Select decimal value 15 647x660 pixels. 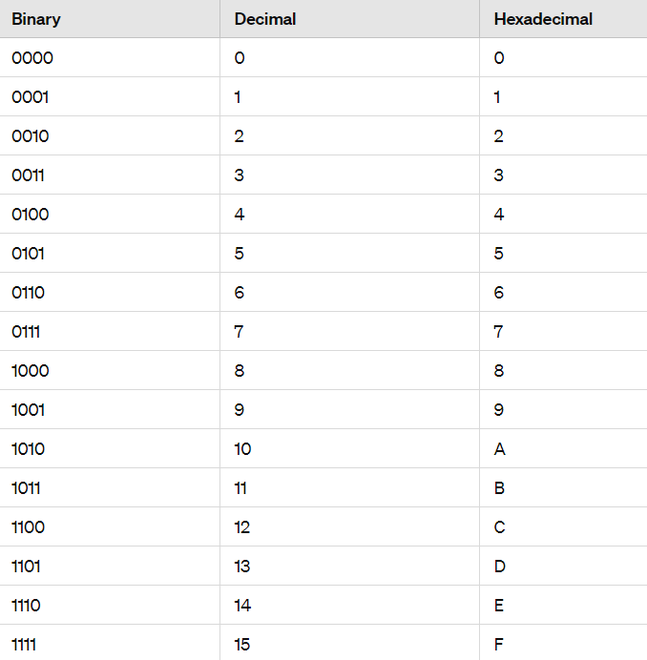coord(243,644)
